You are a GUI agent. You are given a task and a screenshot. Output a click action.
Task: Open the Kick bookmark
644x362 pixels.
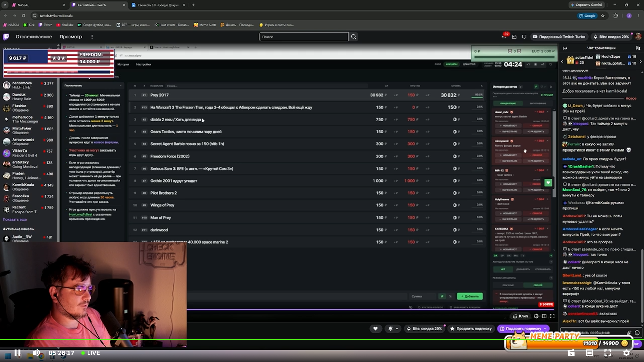pyautogui.click(x=29, y=25)
